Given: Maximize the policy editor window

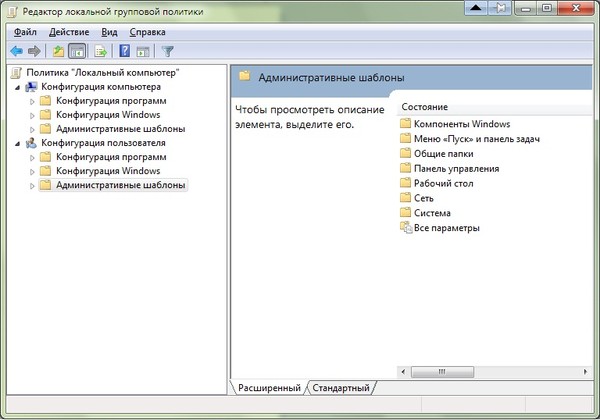Looking at the screenshot, I should (x=547, y=8).
